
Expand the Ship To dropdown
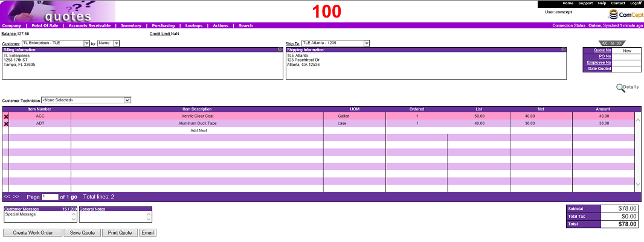pos(366,43)
